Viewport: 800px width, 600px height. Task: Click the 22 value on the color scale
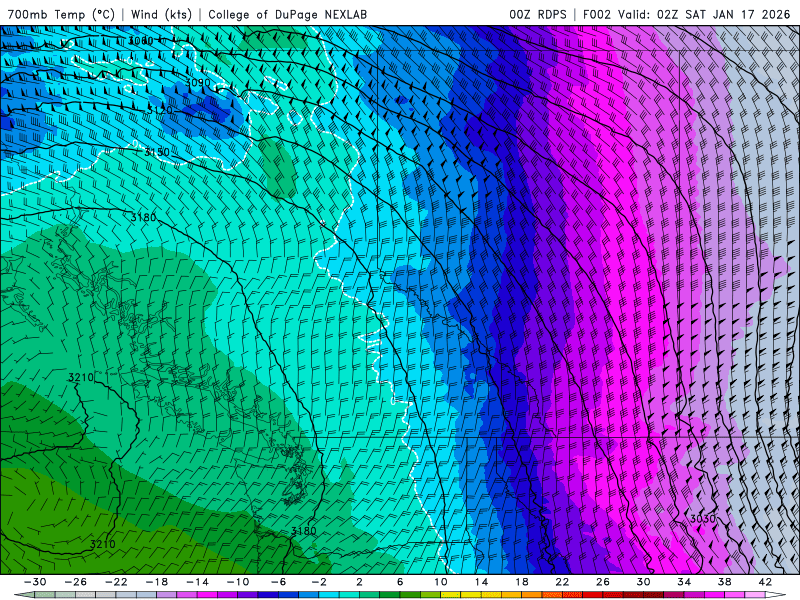(x=562, y=582)
